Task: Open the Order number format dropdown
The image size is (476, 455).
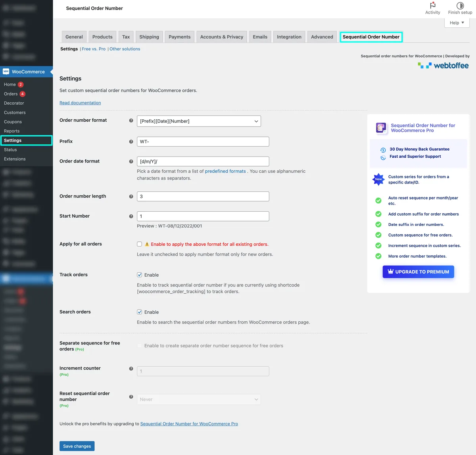Action: (199, 121)
